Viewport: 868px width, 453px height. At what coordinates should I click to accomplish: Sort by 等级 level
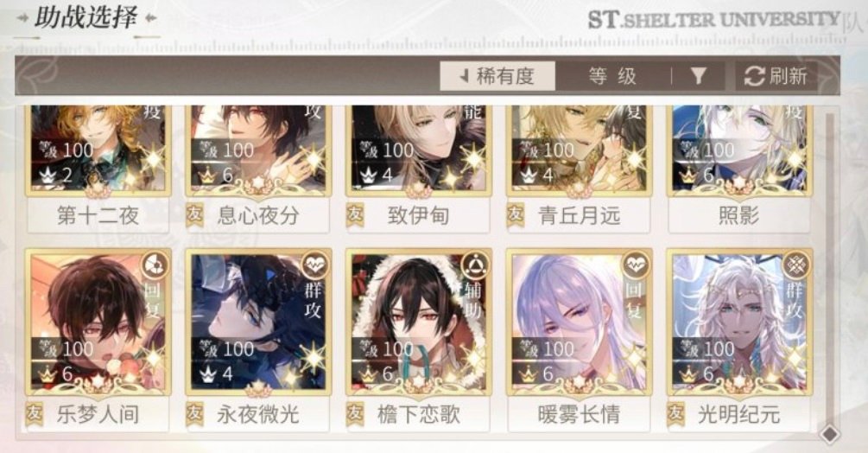coord(612,76)
